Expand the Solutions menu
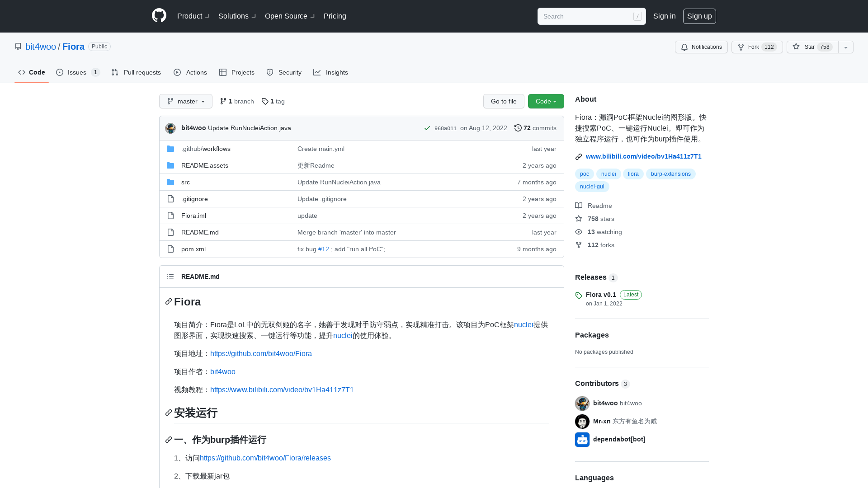868x488 pixels. 237,16
